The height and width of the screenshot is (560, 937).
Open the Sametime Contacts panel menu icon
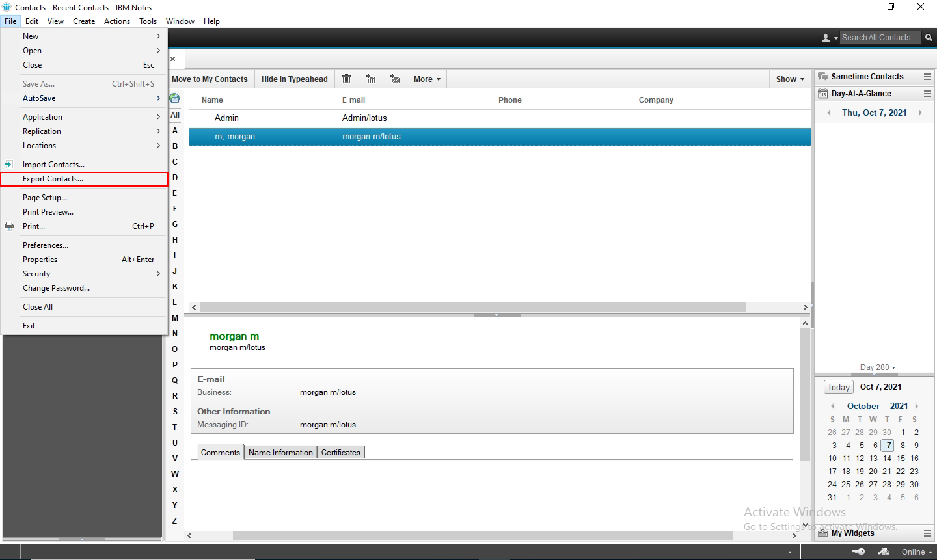coord(927,77)
